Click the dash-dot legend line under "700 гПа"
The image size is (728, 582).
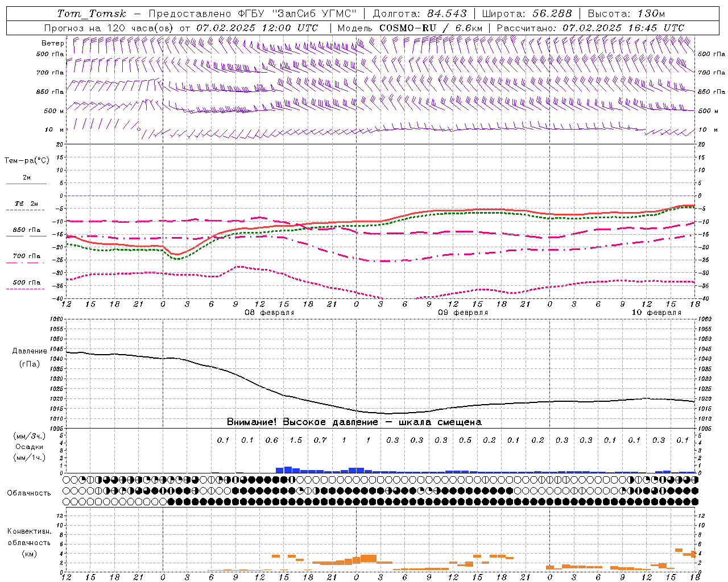(x=26, y=263)
